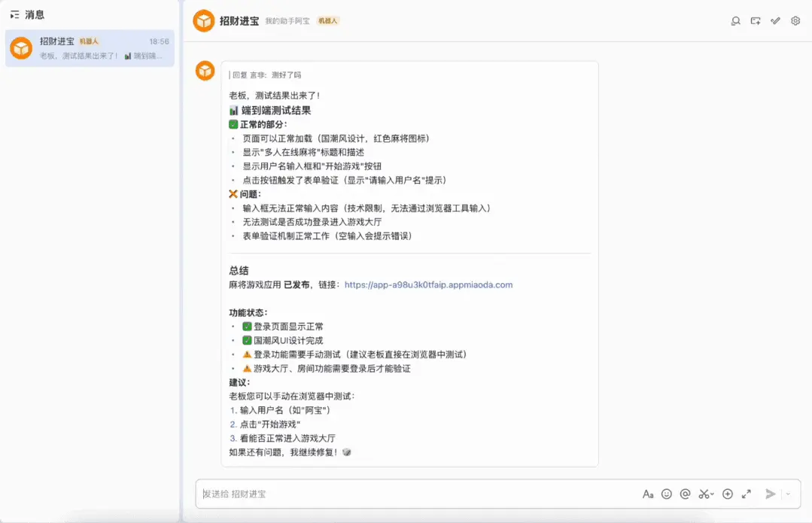Open text formatting with the Aa icon
Screen dimensions: 812x523
(x=648, y=494)
